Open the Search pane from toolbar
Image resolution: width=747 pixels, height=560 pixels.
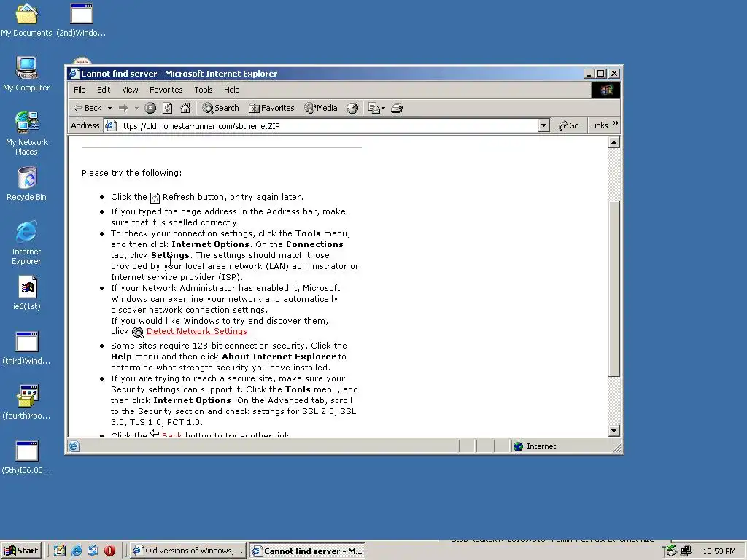(220, 108)
